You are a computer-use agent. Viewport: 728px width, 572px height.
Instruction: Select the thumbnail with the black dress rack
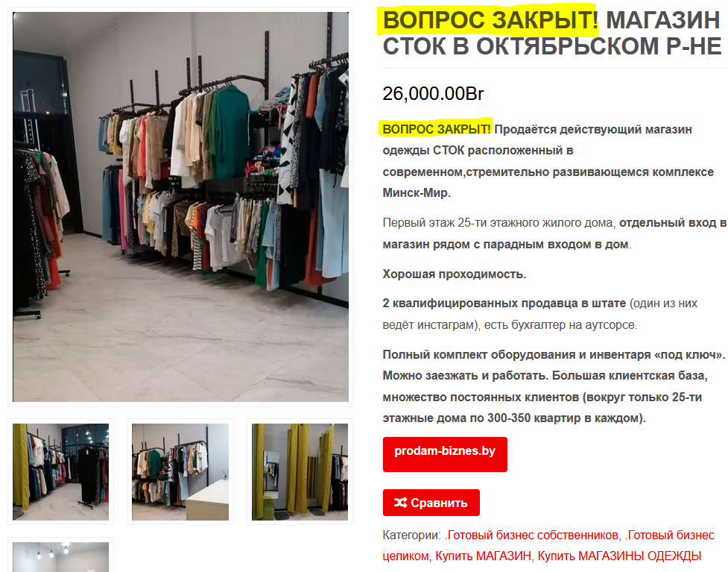click(61, 471)
